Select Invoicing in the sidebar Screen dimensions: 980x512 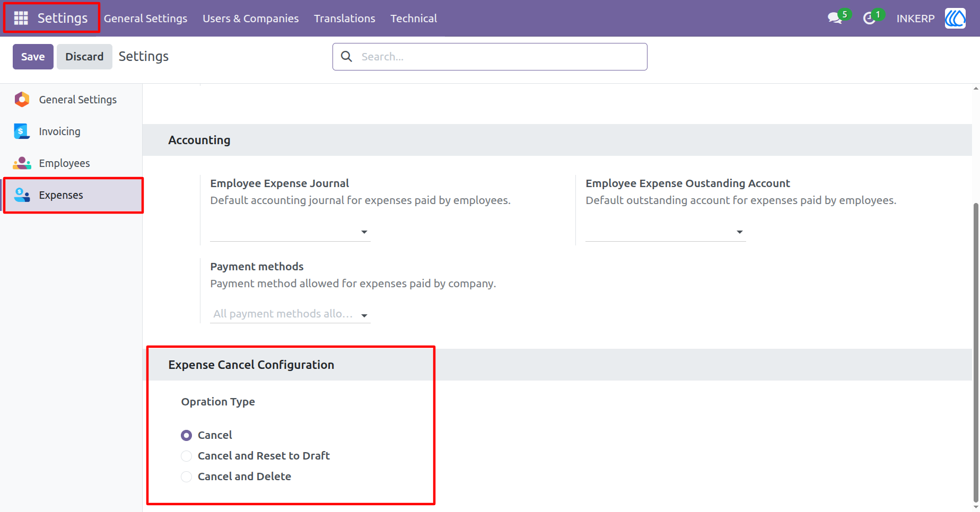click(x=71, y=131)
